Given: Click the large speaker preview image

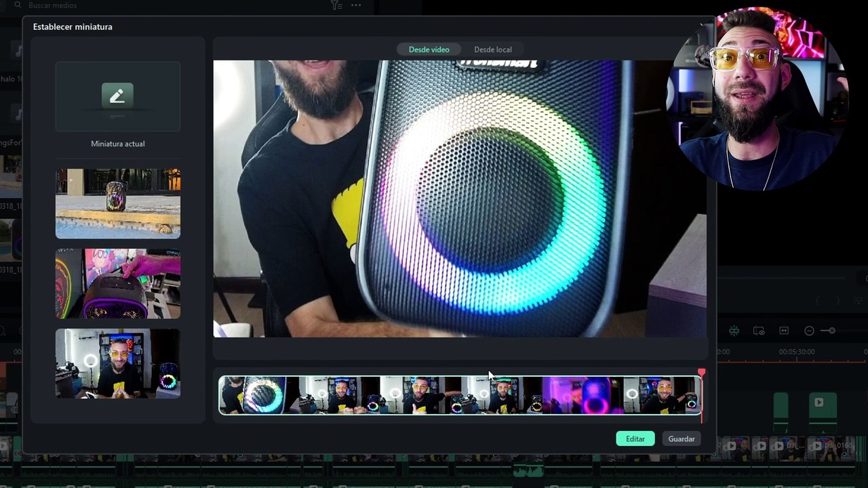Looking at the screenshot, I should (460, 199).
